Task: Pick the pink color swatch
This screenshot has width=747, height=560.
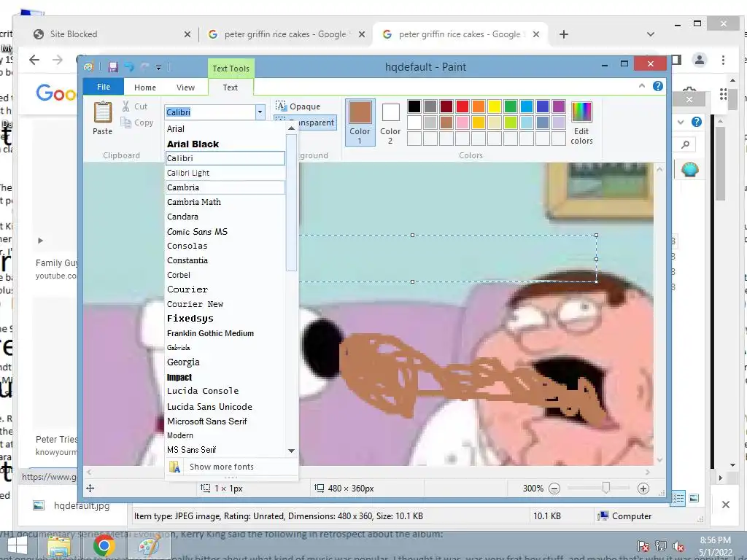Action: click(462, 122)
